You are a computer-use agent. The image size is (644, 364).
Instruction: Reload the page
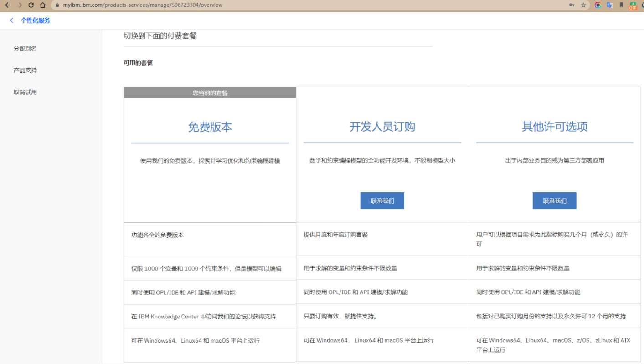pos(31,5)
